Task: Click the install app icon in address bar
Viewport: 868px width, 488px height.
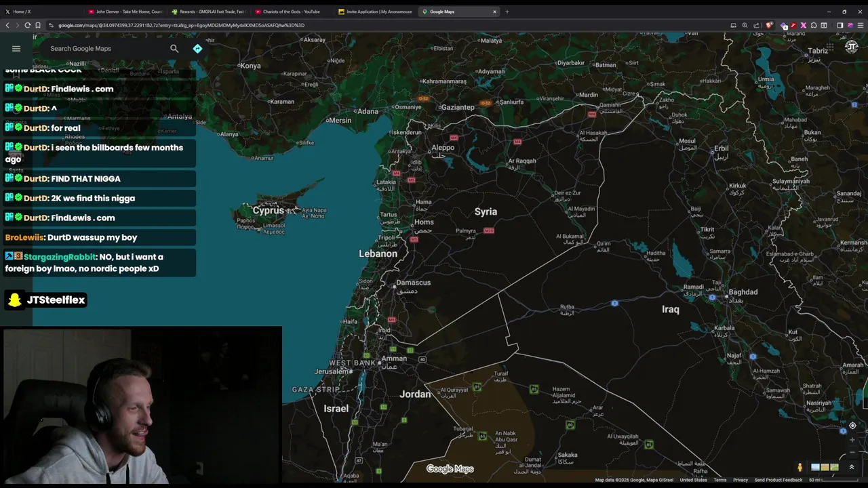Action: coord(733,25)
